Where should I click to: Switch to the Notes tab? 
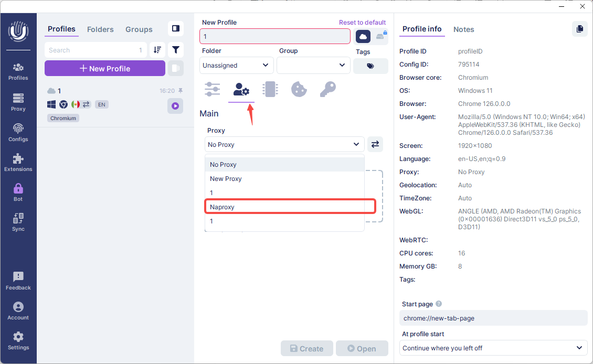click(x=463, y=29)
